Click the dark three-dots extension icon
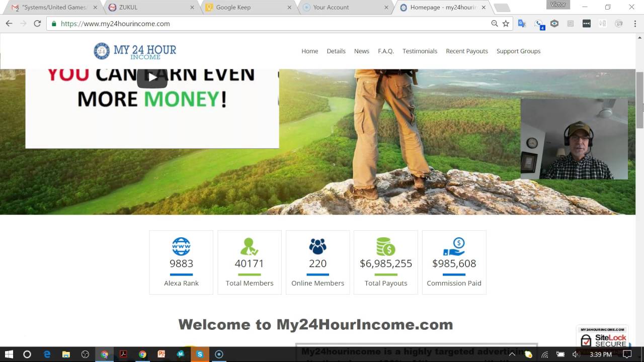Viewport: 644px width, 362px height. [x=587, y=24]
